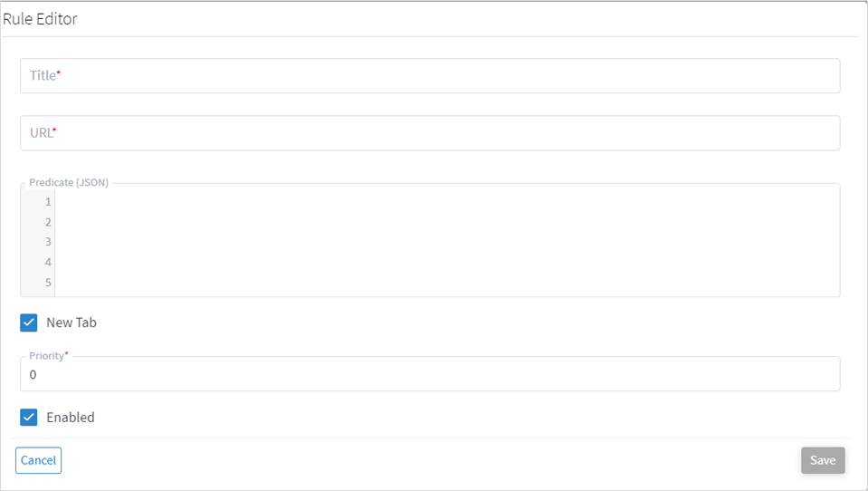The height and width of the screenshot is (491, 868).
Task: Click the Enabled label text
Action: click(71, 418)
